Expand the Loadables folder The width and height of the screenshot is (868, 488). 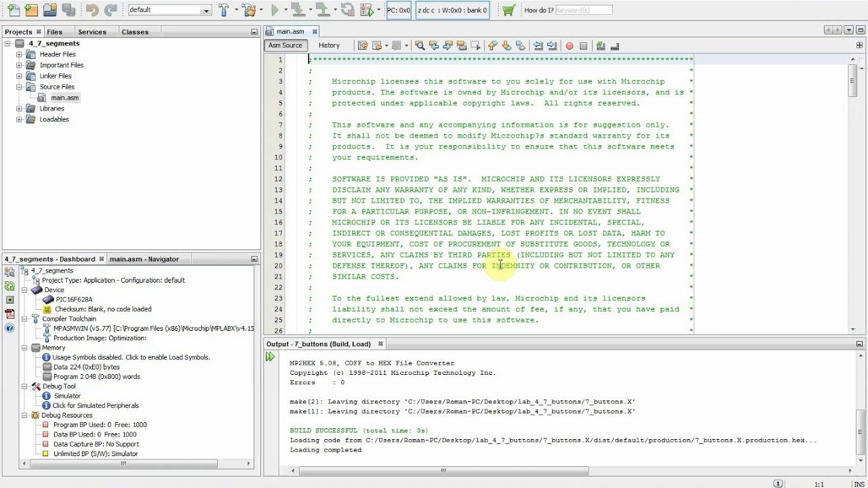[x=20, y=119]
